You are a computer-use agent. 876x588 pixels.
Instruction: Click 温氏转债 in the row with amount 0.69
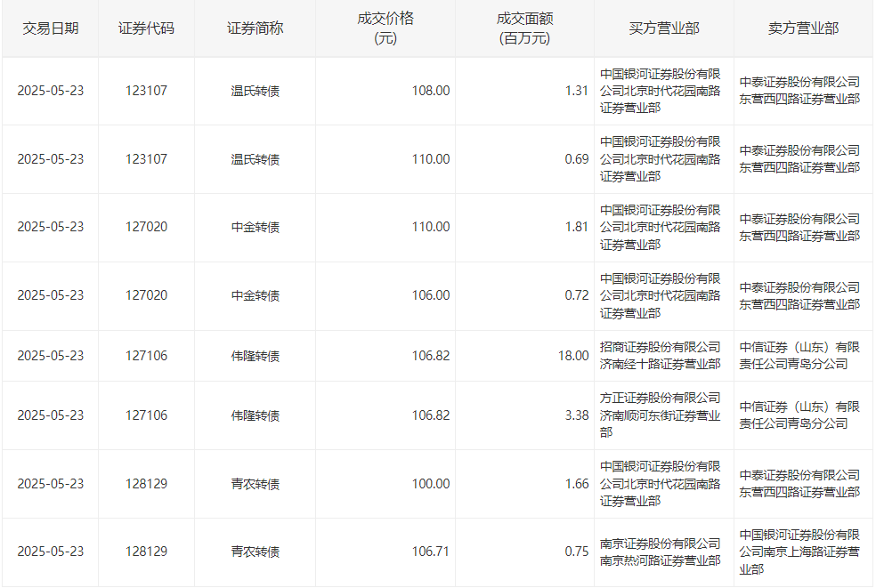(255, 160)
